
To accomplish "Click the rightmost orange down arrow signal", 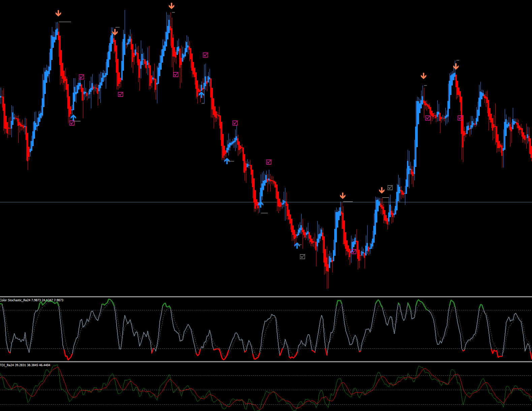I will tap(456, 67).
